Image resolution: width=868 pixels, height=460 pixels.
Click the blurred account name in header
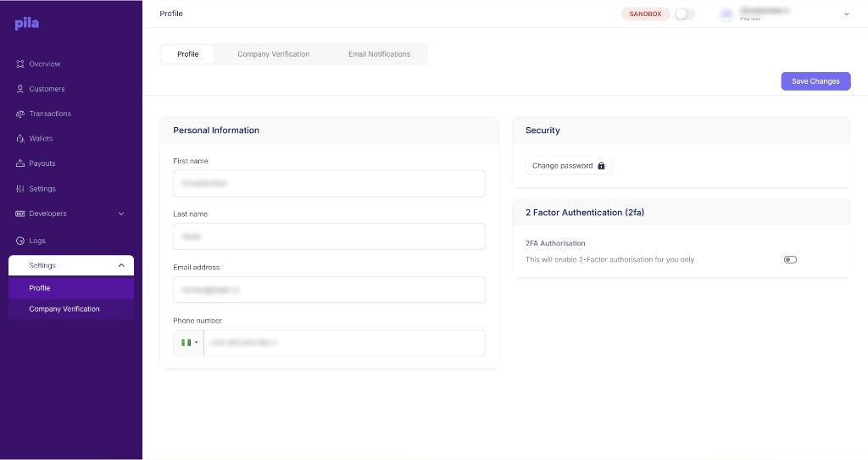(x=764, y=10)
